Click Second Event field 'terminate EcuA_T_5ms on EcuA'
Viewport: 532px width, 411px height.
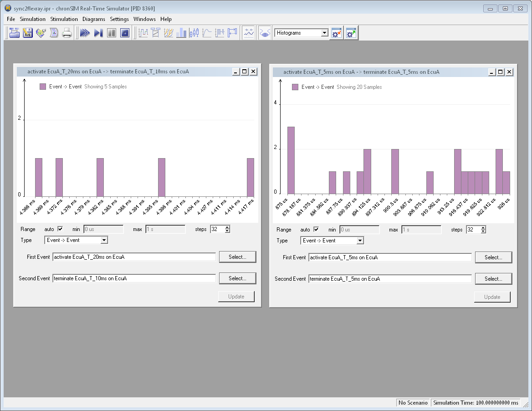point(390,279)
